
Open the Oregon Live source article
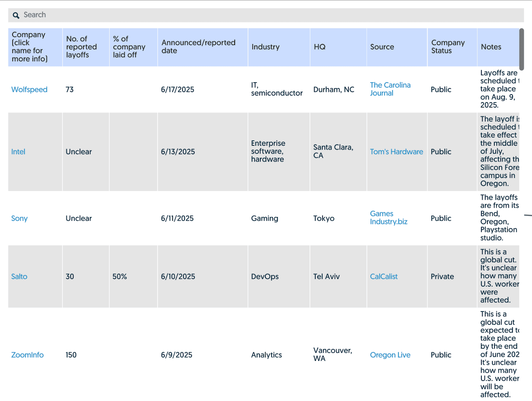390,355
